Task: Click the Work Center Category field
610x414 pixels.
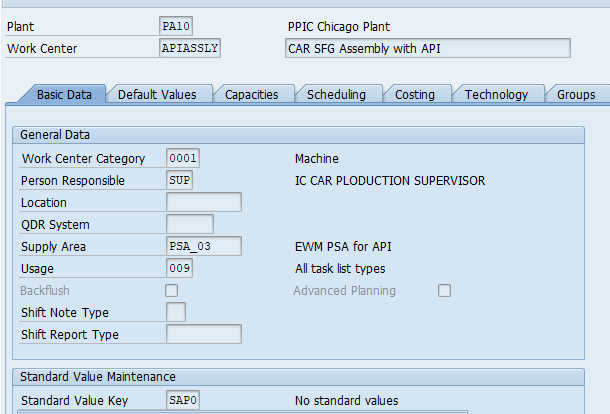Action: click(x=183, y=158)
